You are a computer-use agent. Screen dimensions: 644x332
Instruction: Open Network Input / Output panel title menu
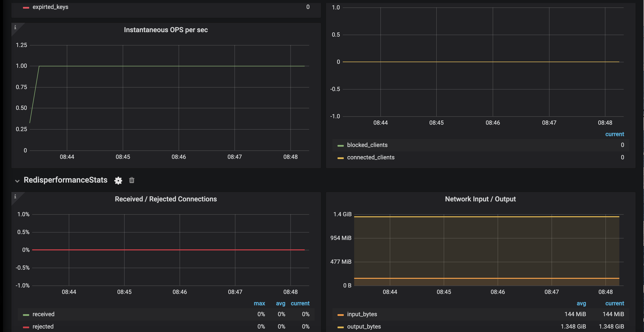pyautogui.click(x=480, y=199)
